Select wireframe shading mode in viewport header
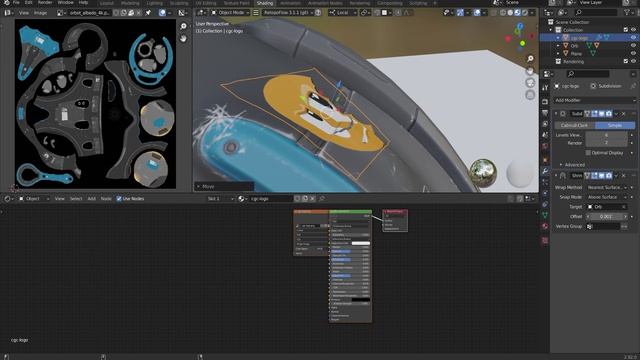 click(503, 13)
